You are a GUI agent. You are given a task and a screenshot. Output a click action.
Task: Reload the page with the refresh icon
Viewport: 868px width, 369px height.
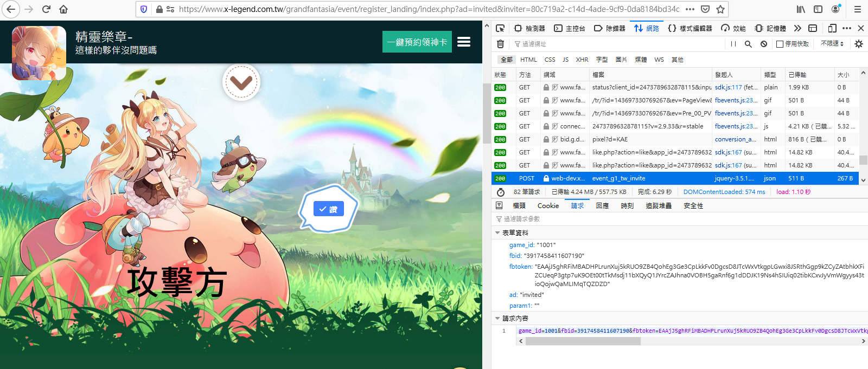click(x=47, y=9)
